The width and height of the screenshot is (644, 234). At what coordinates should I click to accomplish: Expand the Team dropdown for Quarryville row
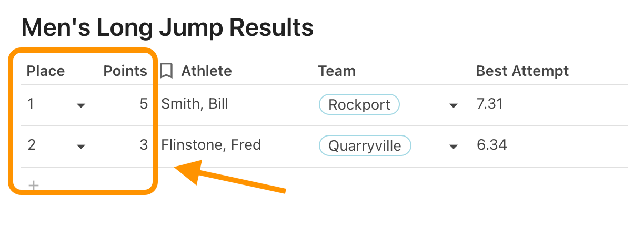coord(453,147)
